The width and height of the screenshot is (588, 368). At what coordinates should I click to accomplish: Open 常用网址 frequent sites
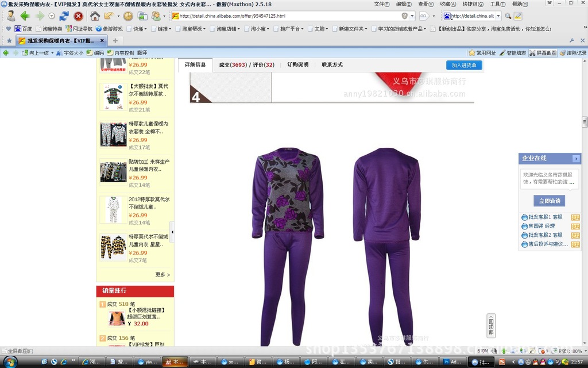[482, 53]
